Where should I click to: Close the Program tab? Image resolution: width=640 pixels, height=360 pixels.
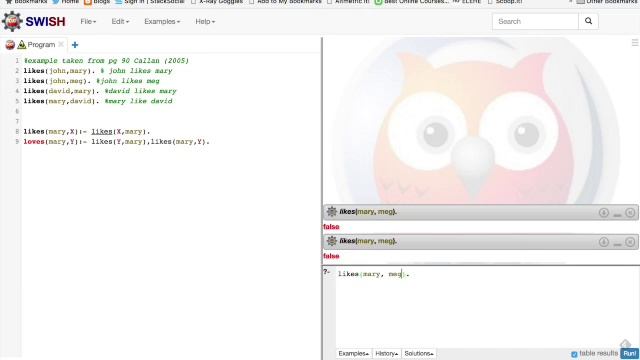coord(61,44)
